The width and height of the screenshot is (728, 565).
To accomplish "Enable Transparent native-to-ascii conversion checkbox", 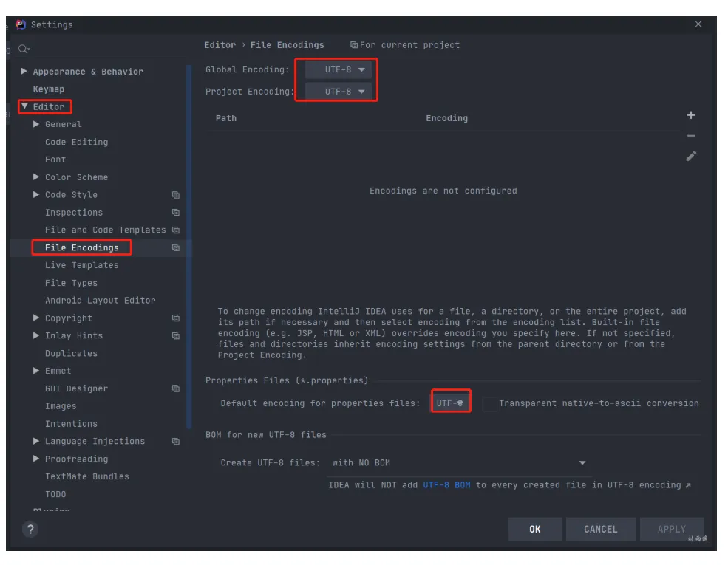I will (x=490, y=403).
